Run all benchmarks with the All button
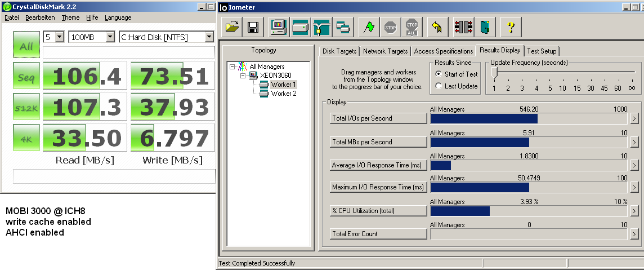This screenshot has width=644, height=270. (x=26, y=45)
